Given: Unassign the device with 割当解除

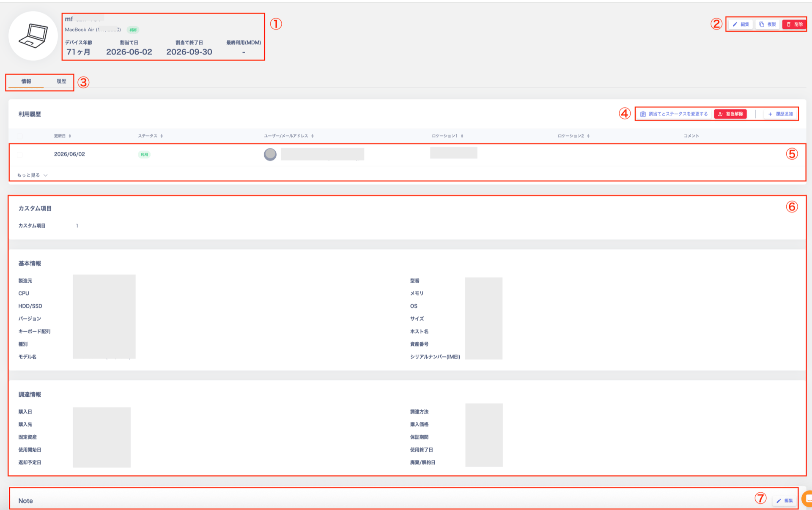Looking at the screenshot, I should [730, 114].
